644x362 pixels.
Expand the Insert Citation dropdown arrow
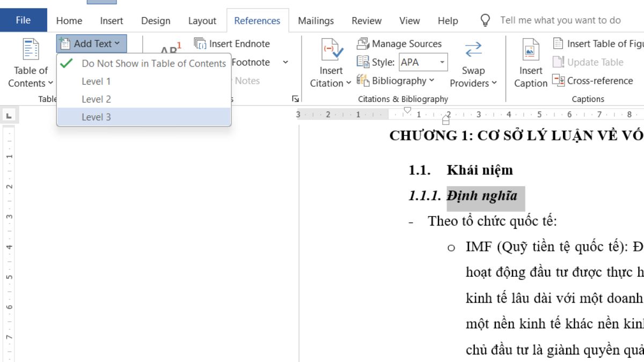click(348, 83)
